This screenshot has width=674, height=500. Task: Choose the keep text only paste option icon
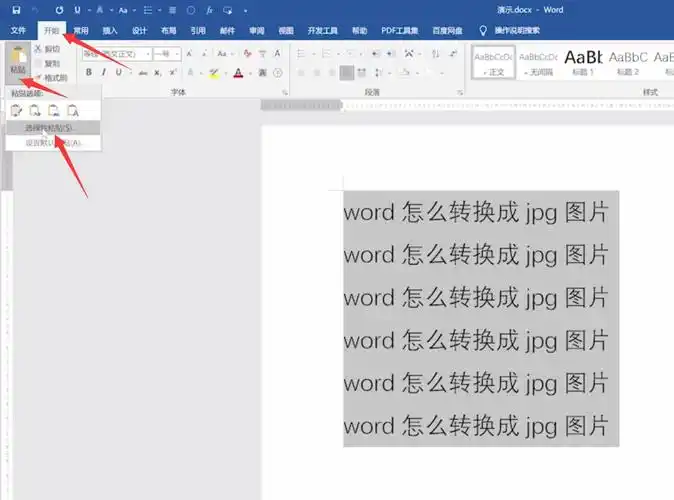(73, 110)
